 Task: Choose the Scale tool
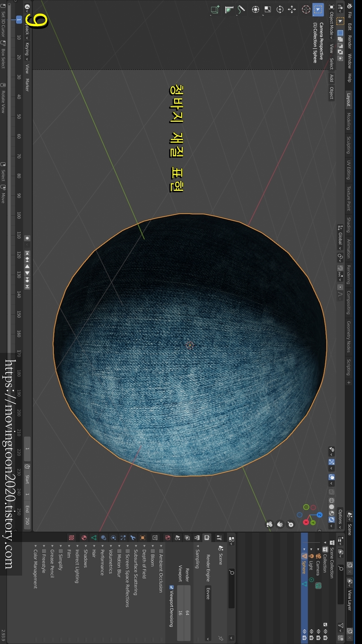268,10
